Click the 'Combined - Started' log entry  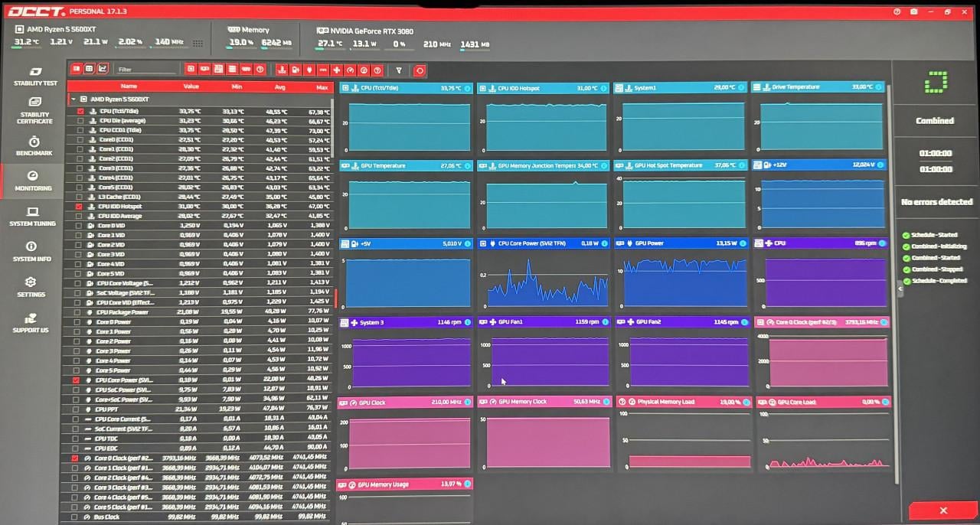coord(937,258)
